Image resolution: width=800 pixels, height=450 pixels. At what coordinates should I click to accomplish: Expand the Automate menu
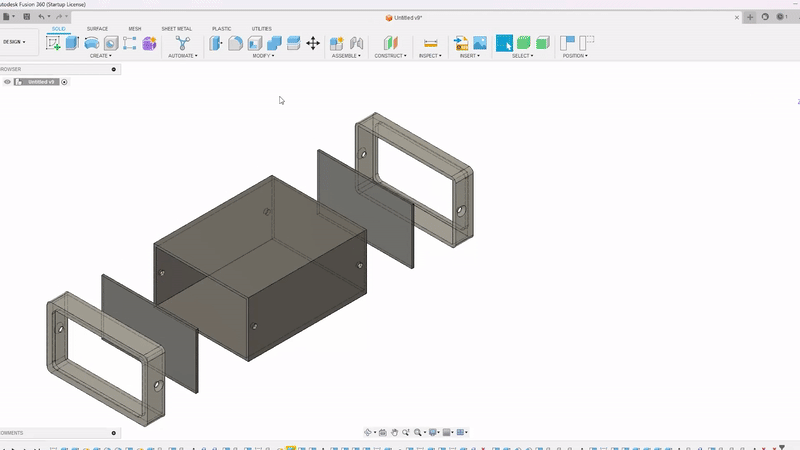click(183, 56)
